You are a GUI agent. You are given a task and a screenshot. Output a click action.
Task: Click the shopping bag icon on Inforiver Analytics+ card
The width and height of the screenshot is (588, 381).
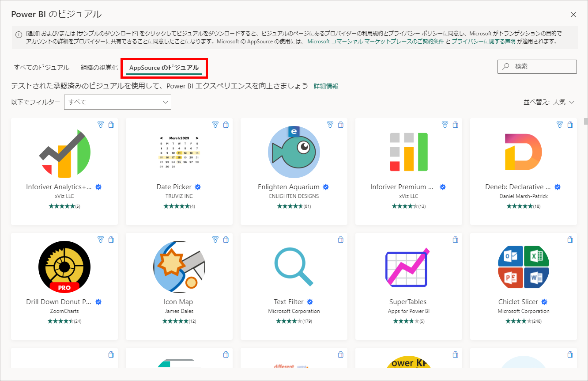point(111,125)
